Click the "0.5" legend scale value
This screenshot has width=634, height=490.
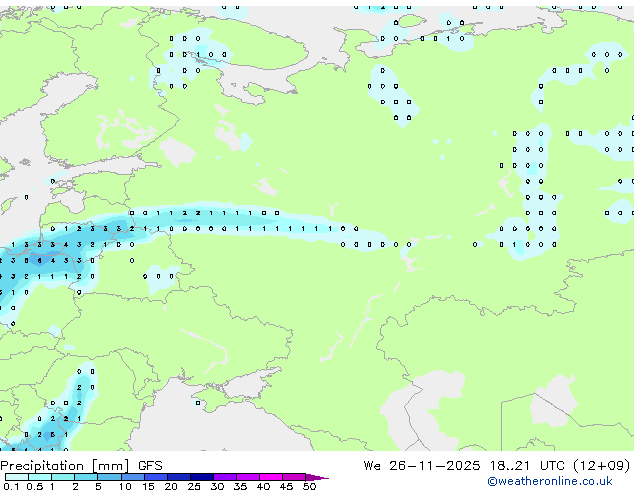click(x=35, y=486)
